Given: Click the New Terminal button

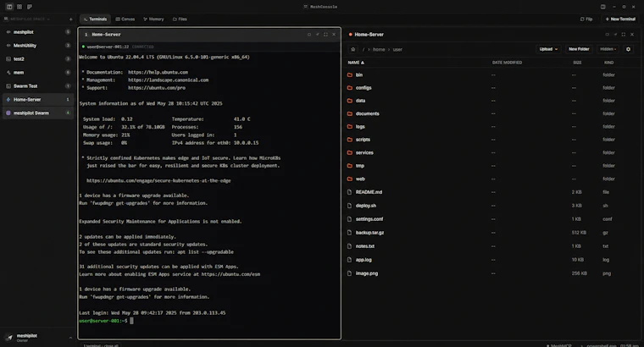Looking at the screenshot, I should tap(620, 19).
